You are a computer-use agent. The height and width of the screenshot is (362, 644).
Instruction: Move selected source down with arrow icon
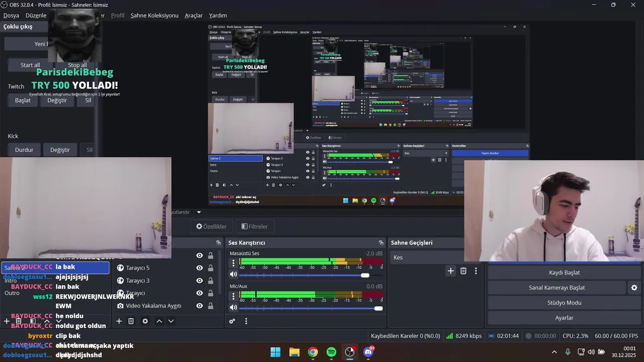pos(171,321)
